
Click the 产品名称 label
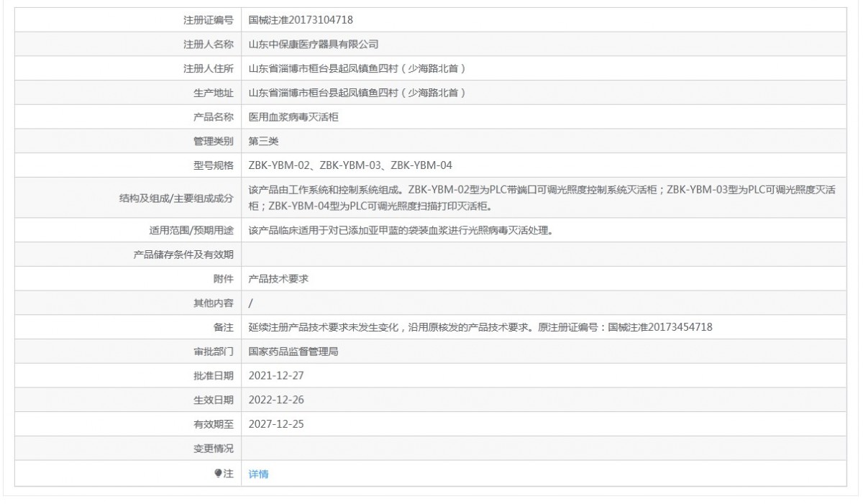214,116
